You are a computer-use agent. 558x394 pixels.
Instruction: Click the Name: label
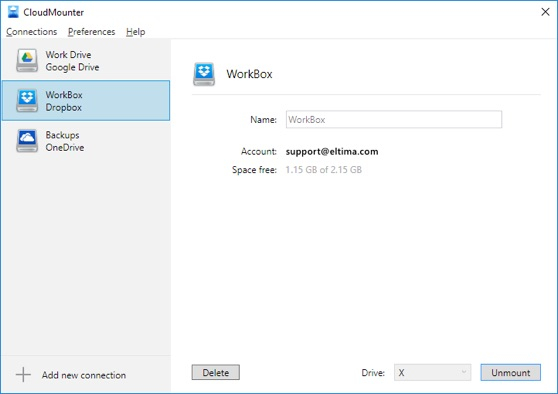pos(263,120)
